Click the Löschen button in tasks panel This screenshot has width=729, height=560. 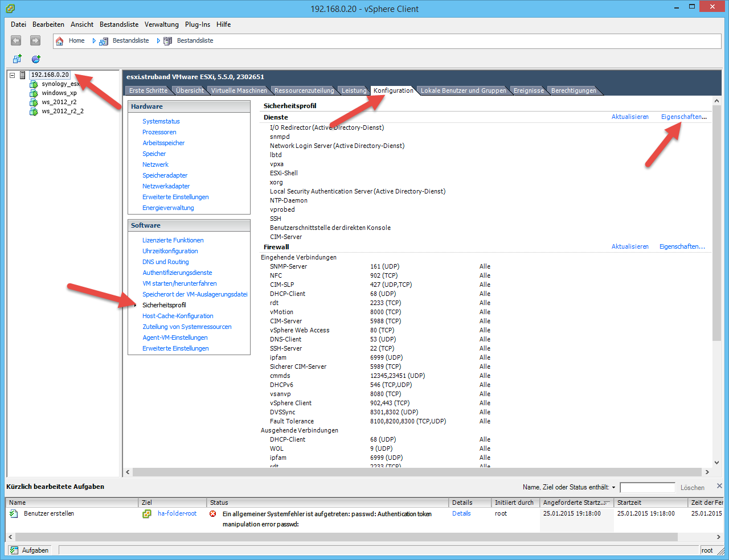692,488
